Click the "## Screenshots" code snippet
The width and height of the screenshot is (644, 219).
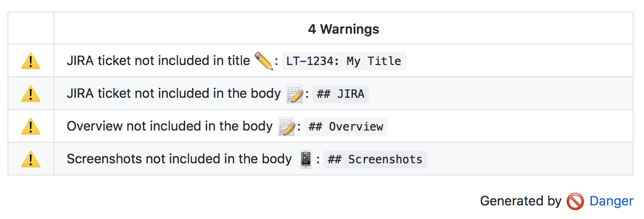click(375, 160)
